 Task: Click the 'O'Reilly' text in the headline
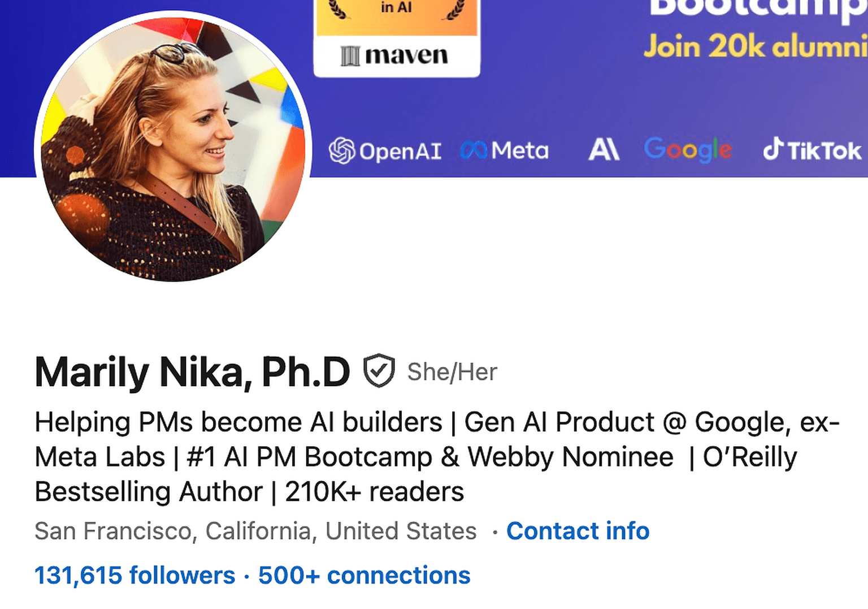749,457
